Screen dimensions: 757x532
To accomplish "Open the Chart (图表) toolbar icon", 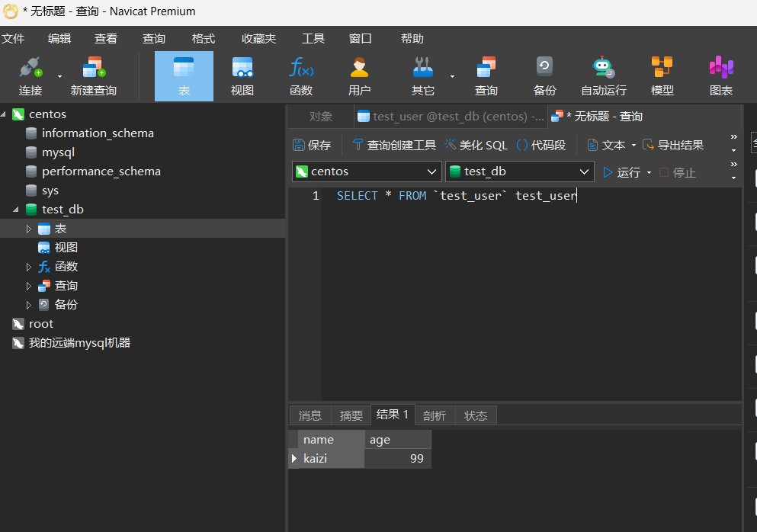I will point(721,76).
